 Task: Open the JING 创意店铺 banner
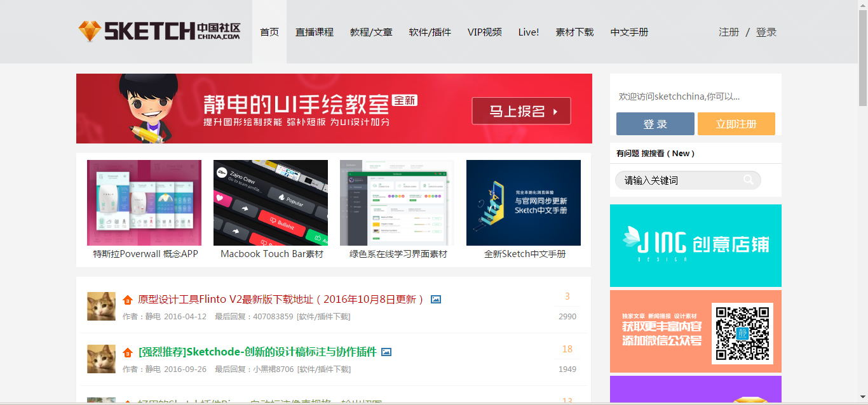pos(696,246)
